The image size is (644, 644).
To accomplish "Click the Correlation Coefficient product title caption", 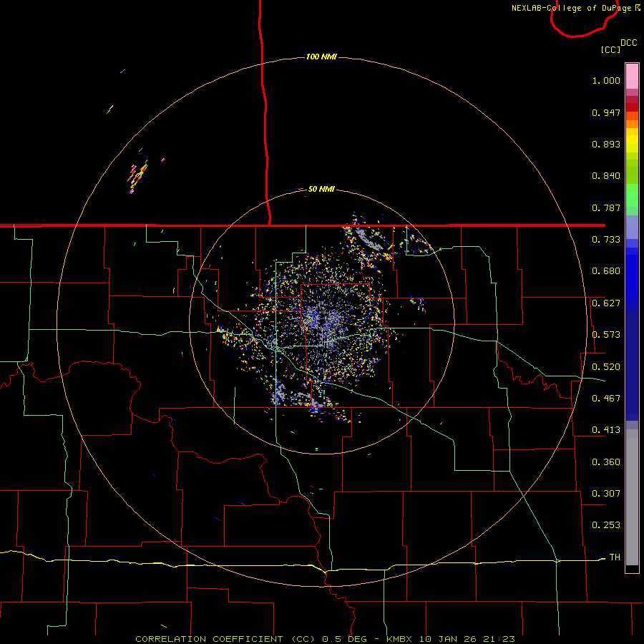I will coord(325,639).
